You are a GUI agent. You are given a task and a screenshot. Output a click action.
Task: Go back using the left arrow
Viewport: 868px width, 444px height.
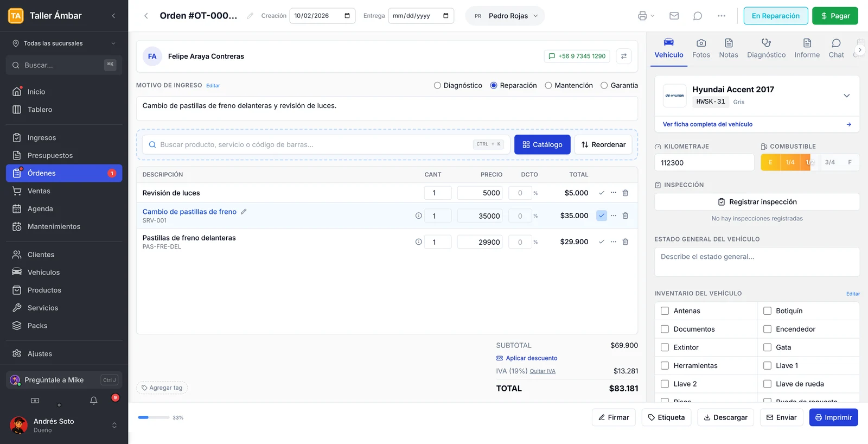point(146,16)
